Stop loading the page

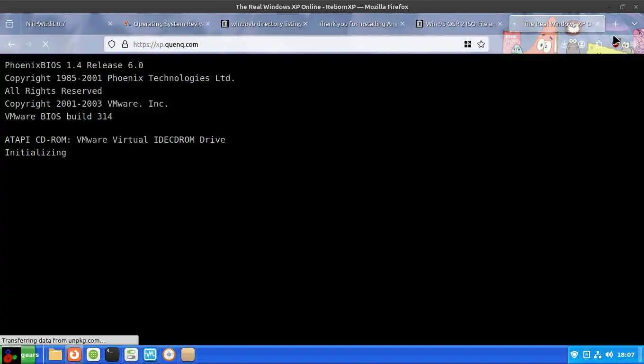(45, 44)
